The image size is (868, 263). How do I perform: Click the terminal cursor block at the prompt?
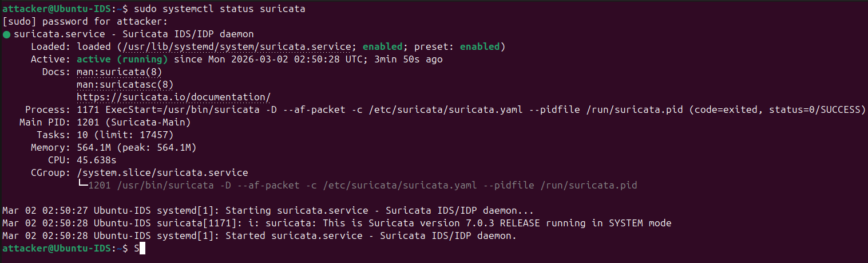tap(142, 248)
